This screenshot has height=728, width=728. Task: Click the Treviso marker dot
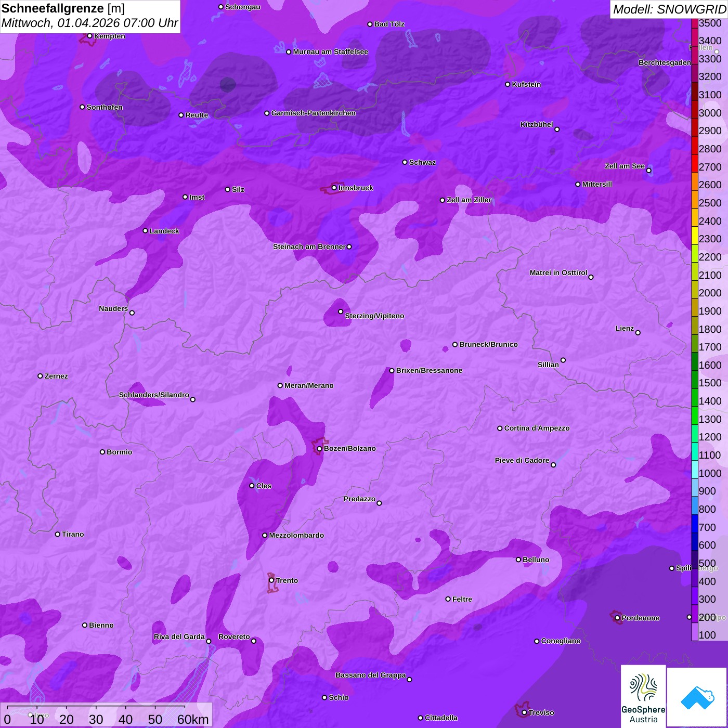tap(524, 712)
